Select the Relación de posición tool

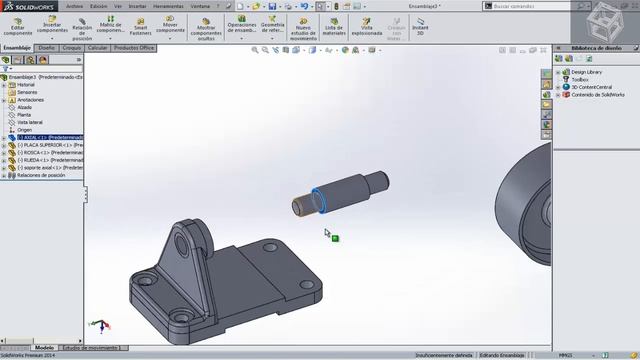tap(82, 29)
